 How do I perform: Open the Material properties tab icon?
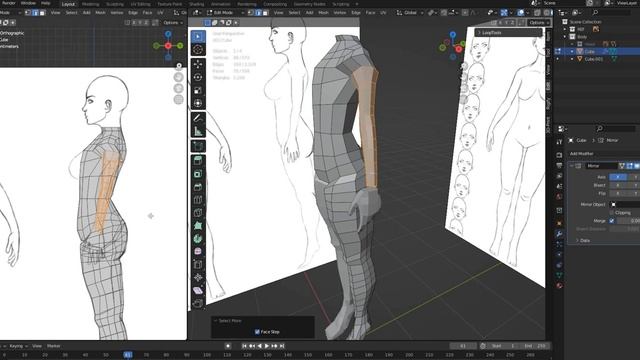559,285
